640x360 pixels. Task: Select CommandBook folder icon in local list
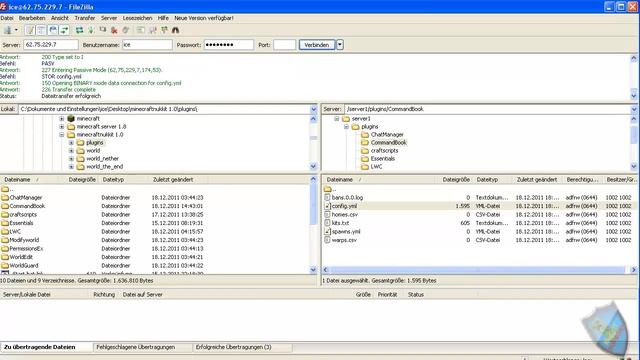pyautogui.click(x=5, y=206)
